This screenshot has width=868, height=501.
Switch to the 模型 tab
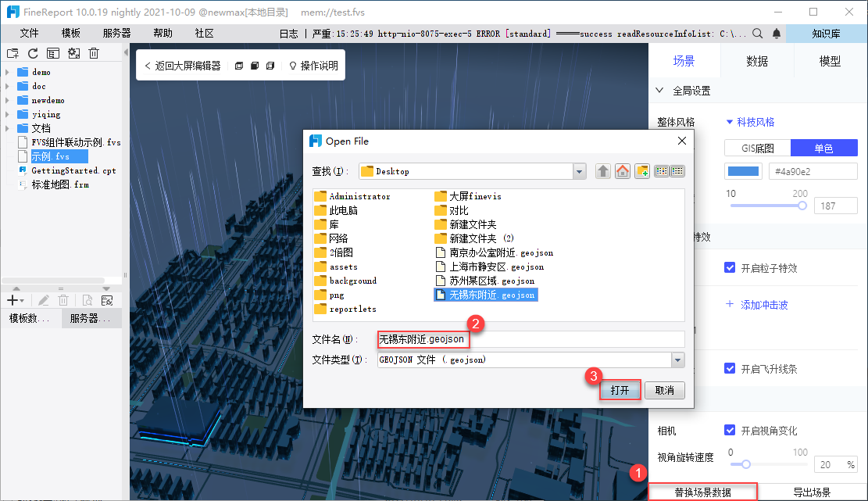[830, 61]
